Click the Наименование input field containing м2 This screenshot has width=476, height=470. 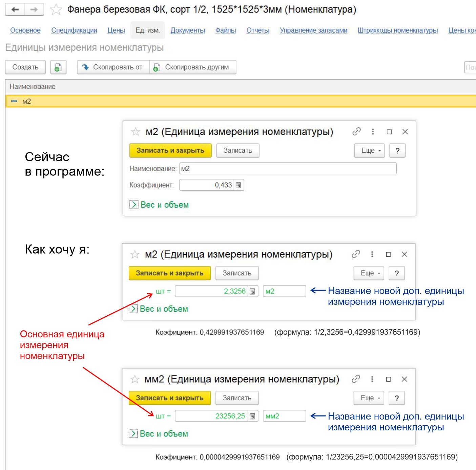(288, 169)
